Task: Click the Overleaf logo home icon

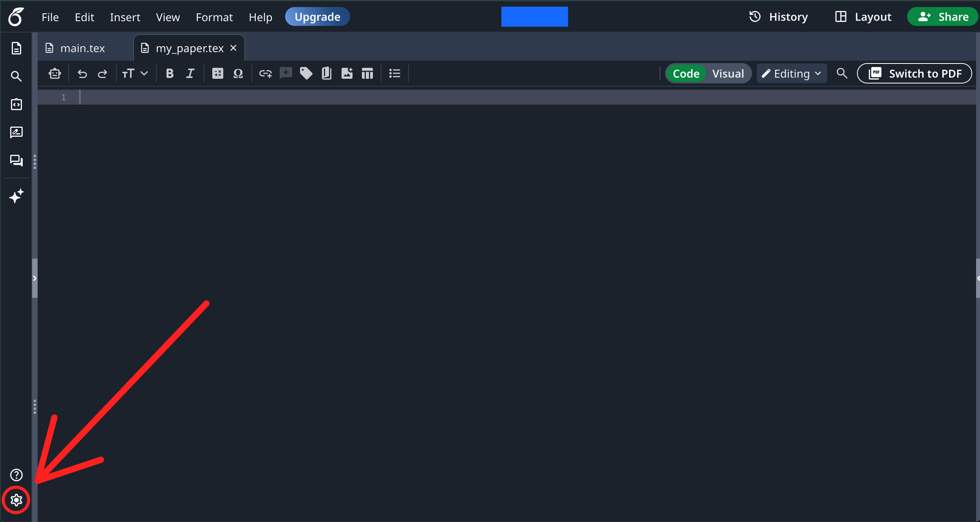Action: point(16,17)
